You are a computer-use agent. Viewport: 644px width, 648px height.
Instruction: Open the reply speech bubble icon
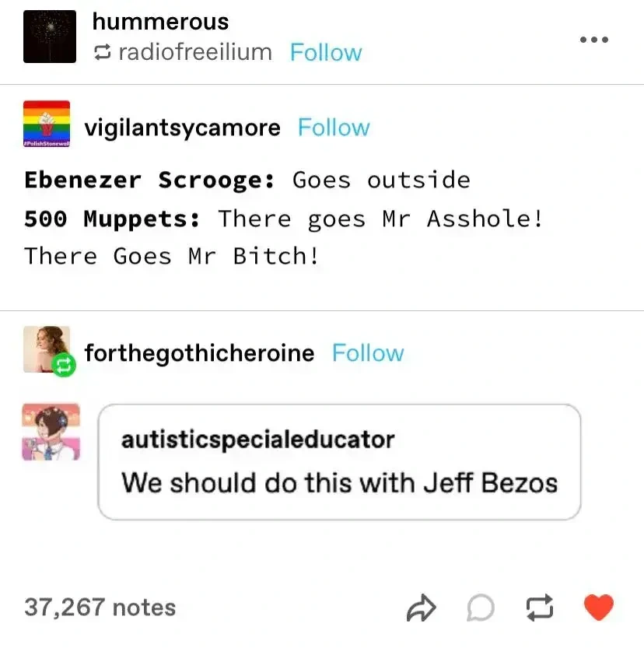481,608
